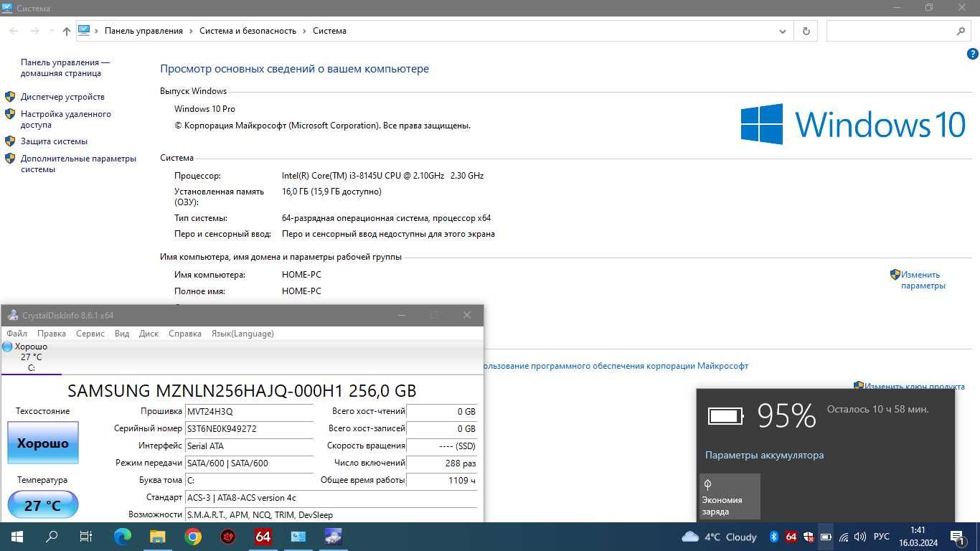
Task: Click Изменить ключ продукта link
Action: (914, 386)
